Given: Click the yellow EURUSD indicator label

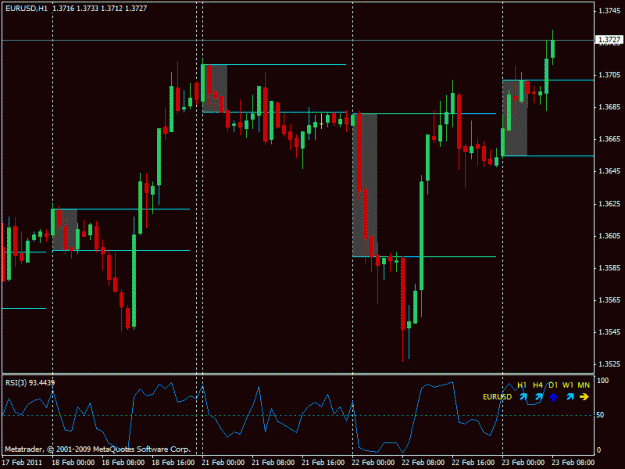Looking at the screenshot, I should click(497, 397).
